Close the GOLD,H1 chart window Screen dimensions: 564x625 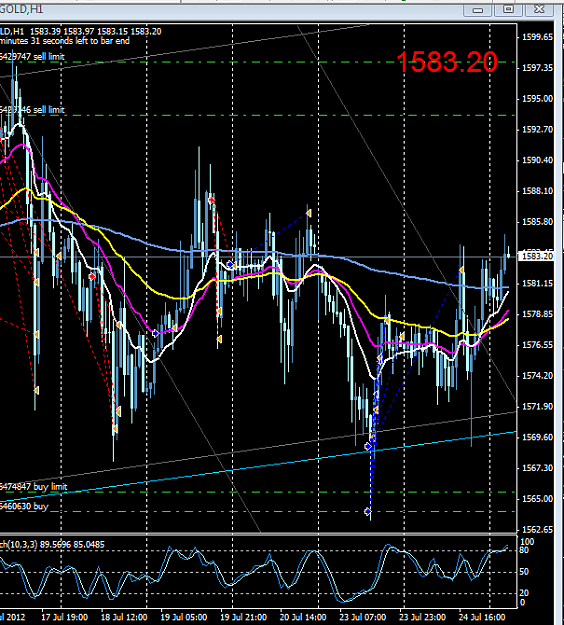(x=539, y=9)
